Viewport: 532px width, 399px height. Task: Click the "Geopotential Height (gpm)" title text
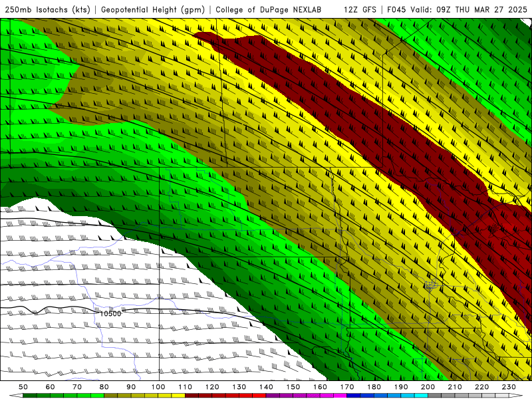click(153, 9)
